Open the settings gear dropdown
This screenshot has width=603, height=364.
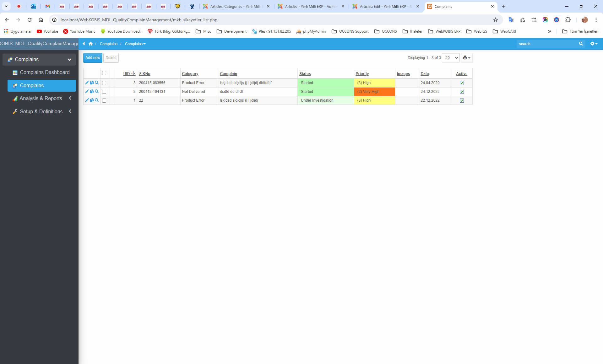point(594,44)
